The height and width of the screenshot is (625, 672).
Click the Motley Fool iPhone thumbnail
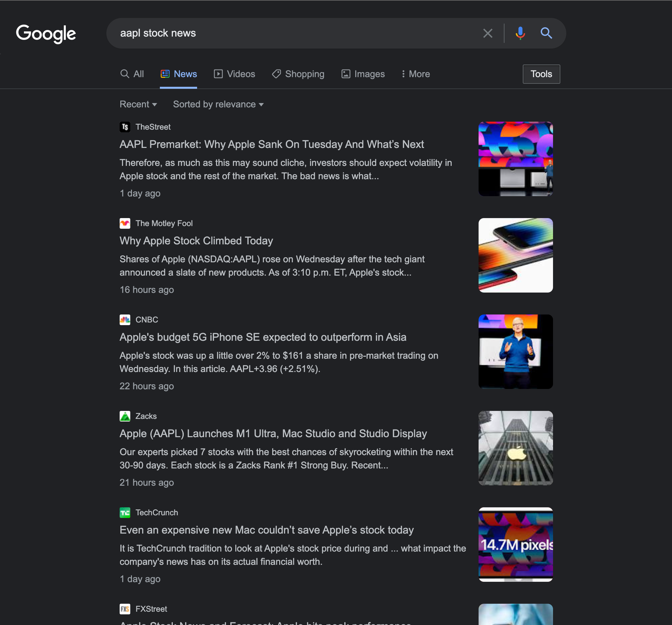click(515, 255)
